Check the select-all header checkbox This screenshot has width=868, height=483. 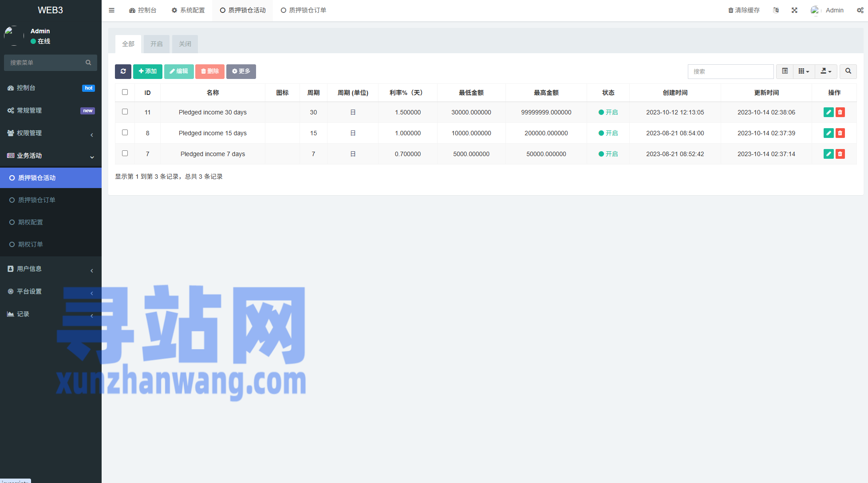125,92
